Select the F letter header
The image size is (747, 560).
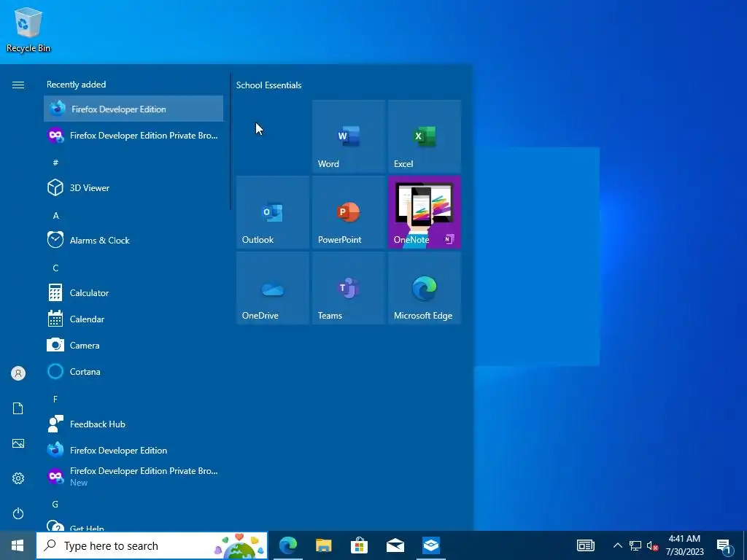[55, 399]
